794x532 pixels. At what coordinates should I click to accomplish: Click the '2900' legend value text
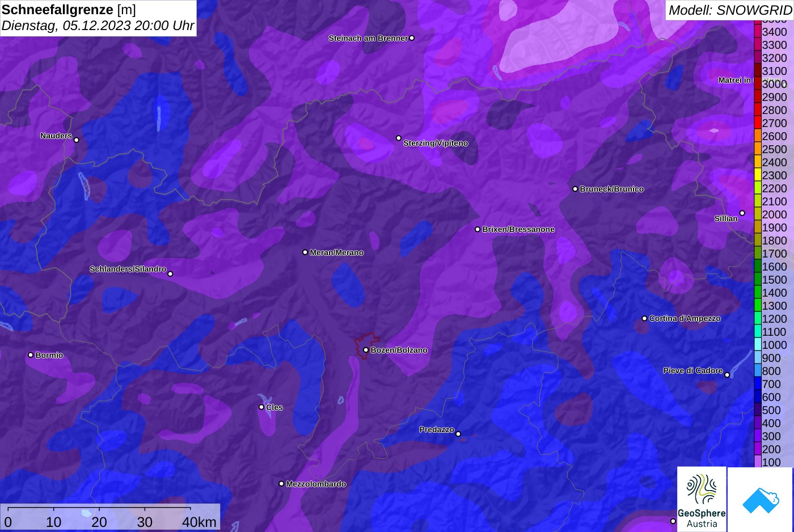click(x=775, y=97)
